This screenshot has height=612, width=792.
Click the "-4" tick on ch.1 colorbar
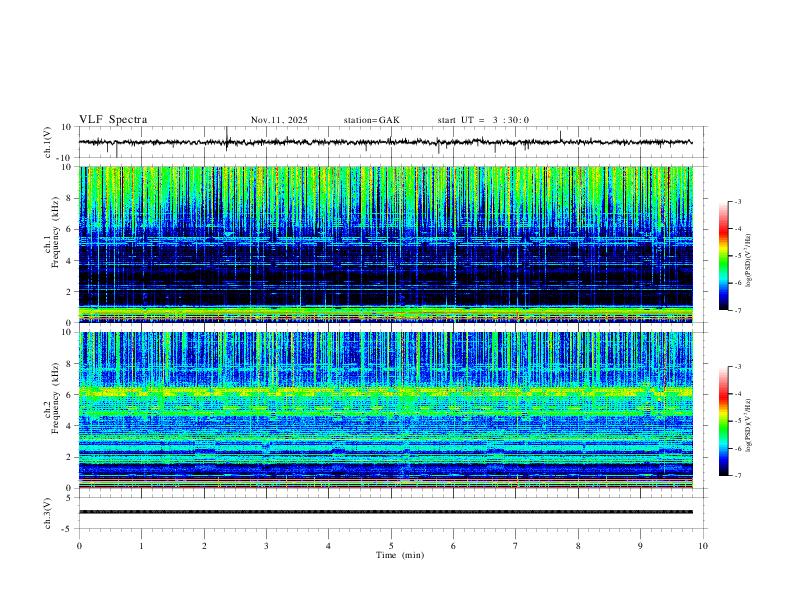click(x=738, y=229)
